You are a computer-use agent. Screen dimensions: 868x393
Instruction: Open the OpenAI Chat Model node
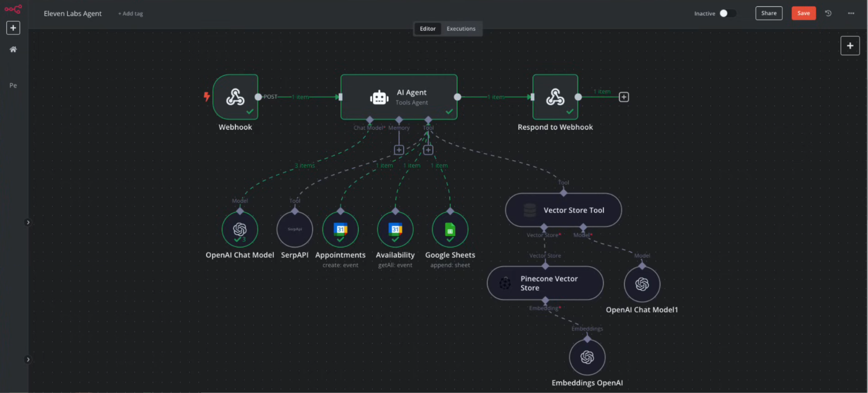(x=240, y=229)
